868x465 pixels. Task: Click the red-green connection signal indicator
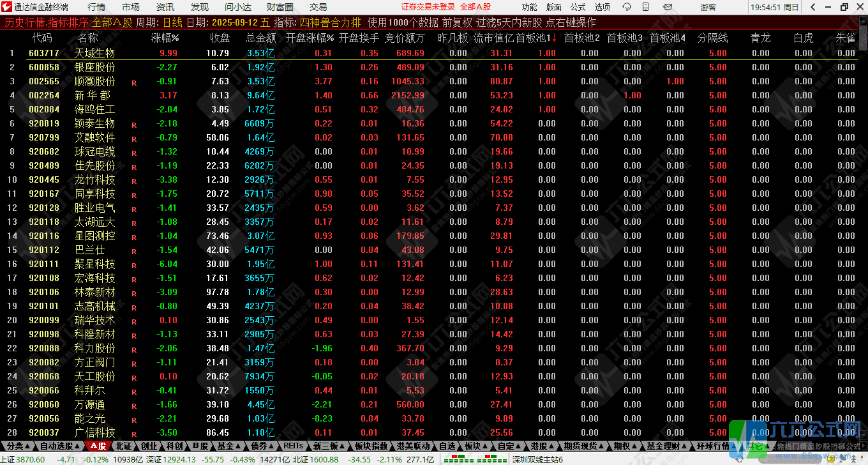tap(475, 459)
